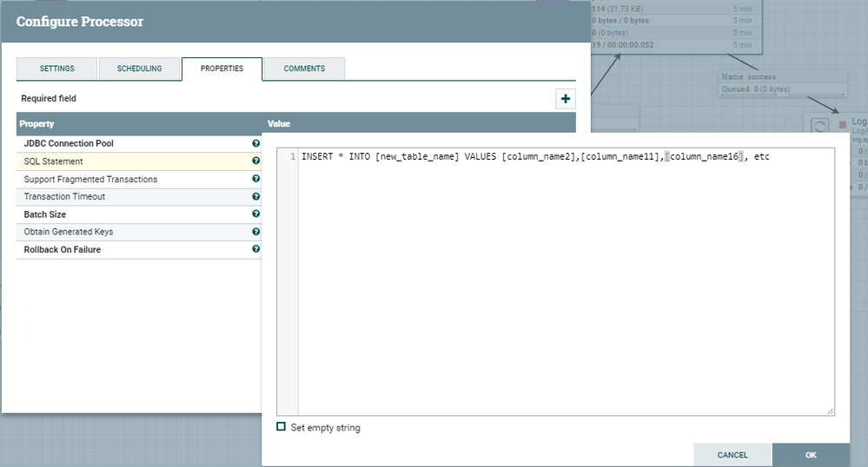Click the editor resize handle corner
The height and width of the screenshot is (467, 868).
[831, 411]
